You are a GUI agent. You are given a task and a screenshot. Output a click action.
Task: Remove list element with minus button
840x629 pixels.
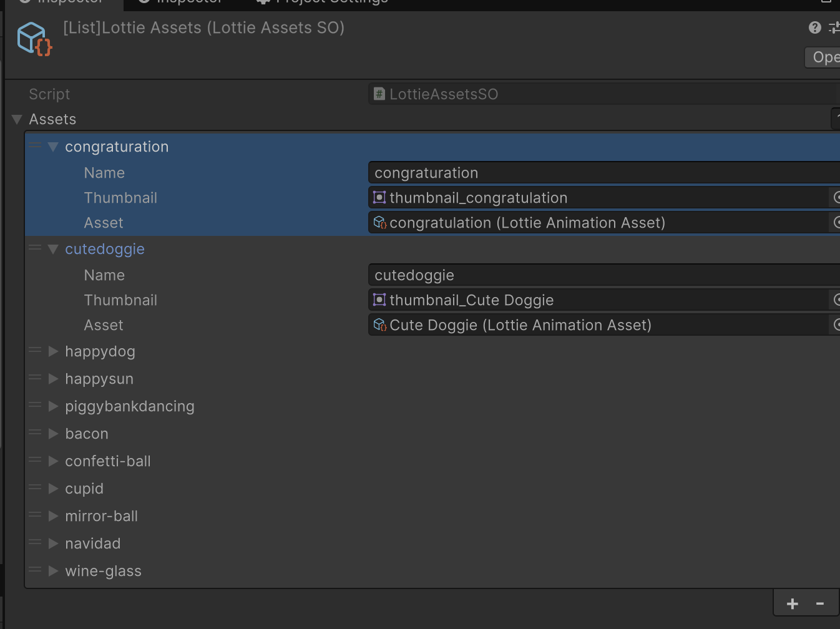(x=820, y=603)
